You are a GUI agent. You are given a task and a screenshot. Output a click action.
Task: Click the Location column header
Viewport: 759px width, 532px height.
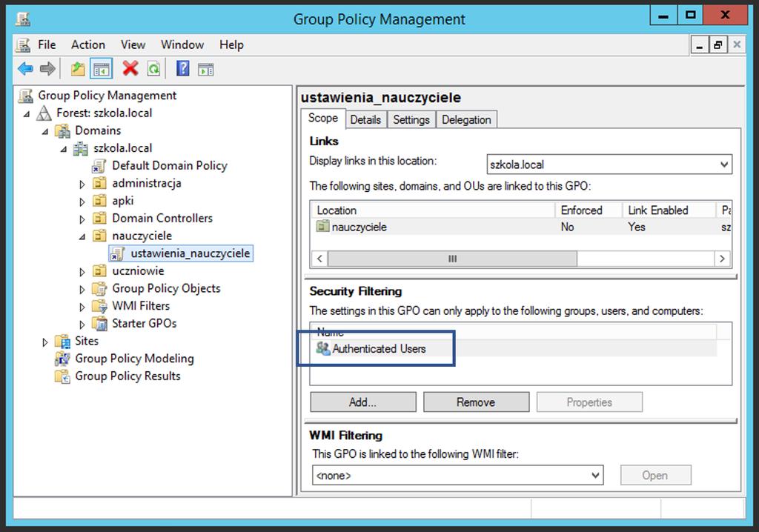click(433, 210)
